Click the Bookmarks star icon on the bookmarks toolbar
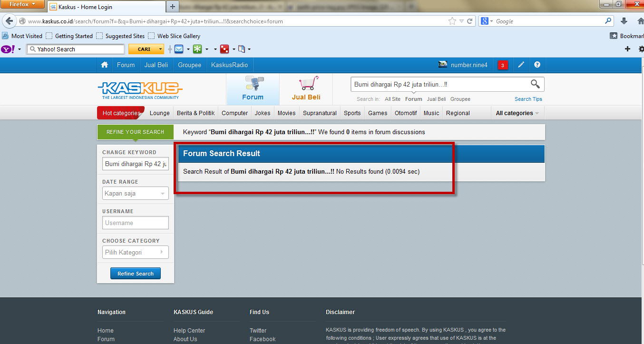This screenshot has height=344, width=644. coord(614,36)
